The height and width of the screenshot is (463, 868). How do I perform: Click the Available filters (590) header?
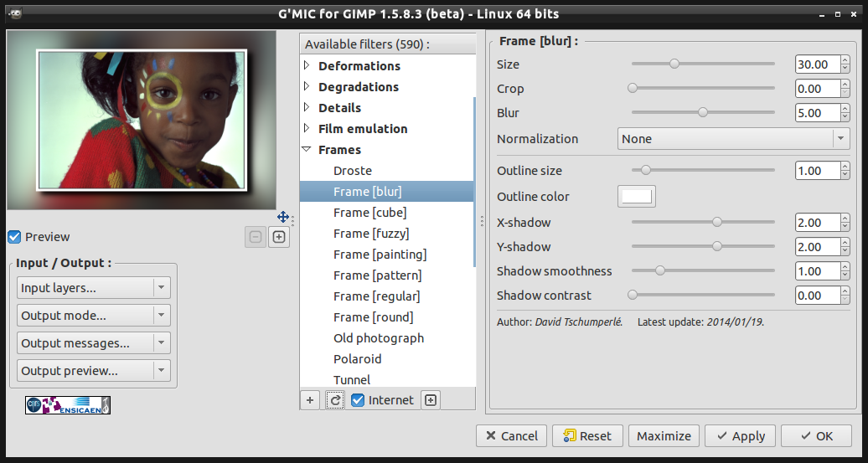point(387,44)
